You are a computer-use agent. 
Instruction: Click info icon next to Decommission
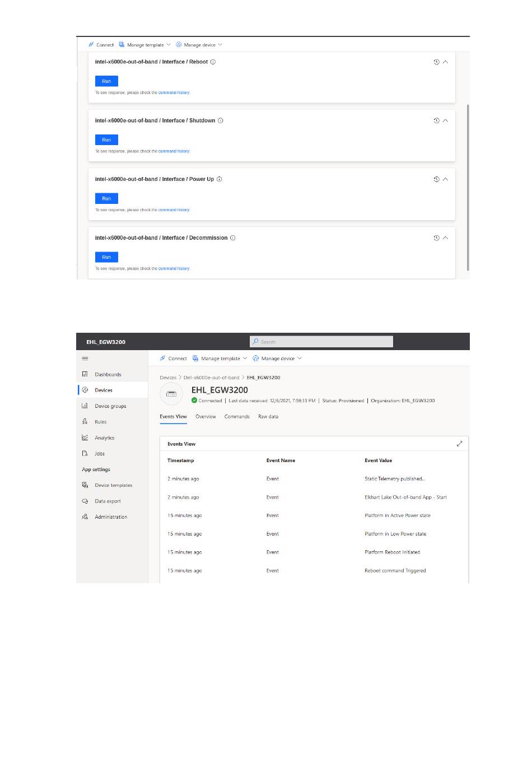[232, 238]
